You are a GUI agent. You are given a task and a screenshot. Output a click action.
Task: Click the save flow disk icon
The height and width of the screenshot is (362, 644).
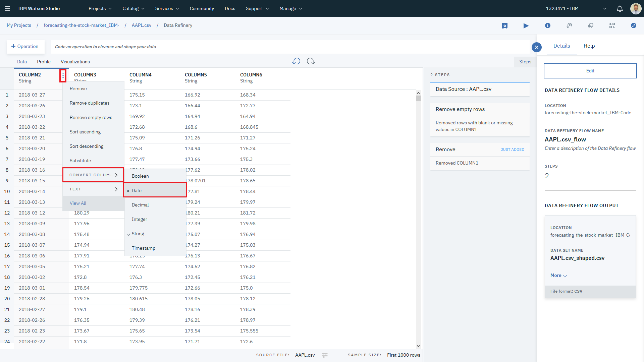point(504,26)
